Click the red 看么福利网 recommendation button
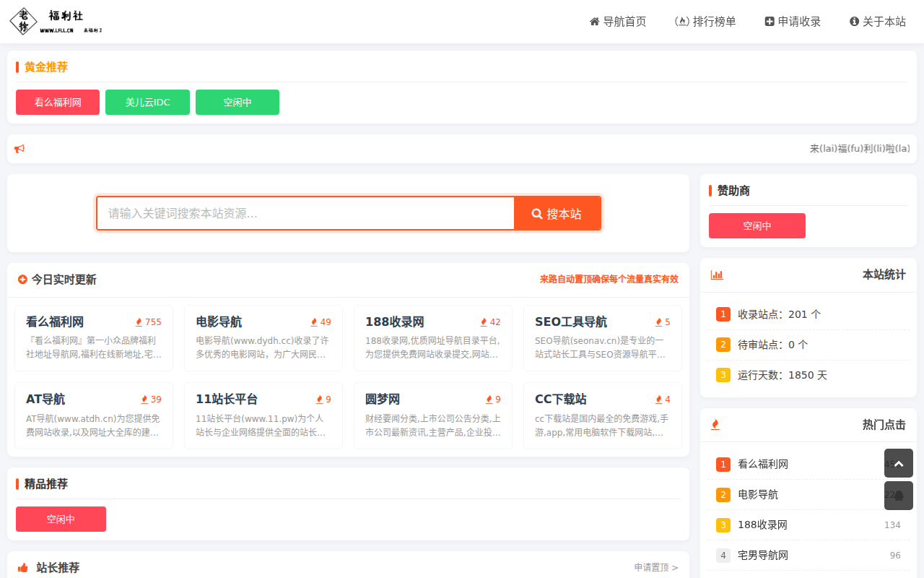Image resolution: width=924 pixels, height=578 pixels. (x=57, y=102)
